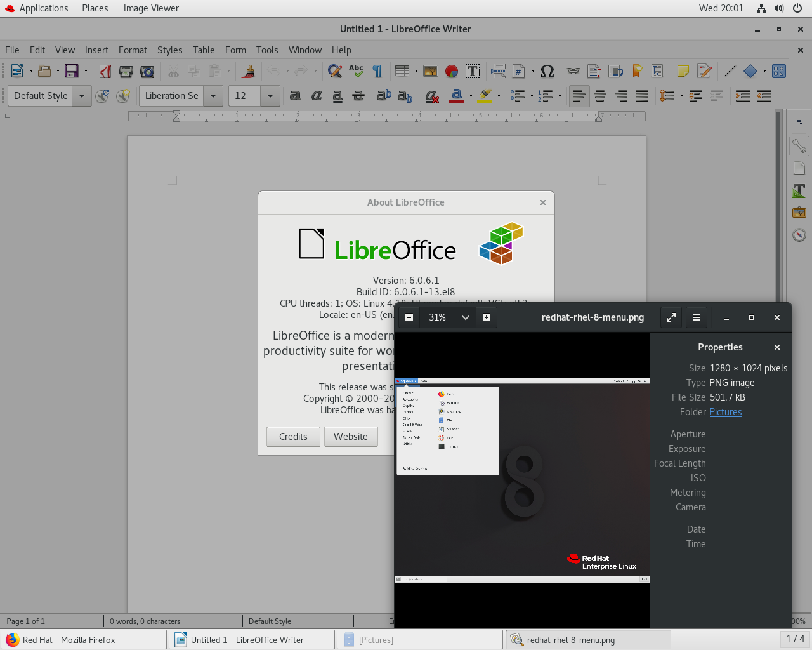The height and width of the screenshot is (650, 812).
Task: Click the Save floppy disk icon
Action: pos(72,71)
